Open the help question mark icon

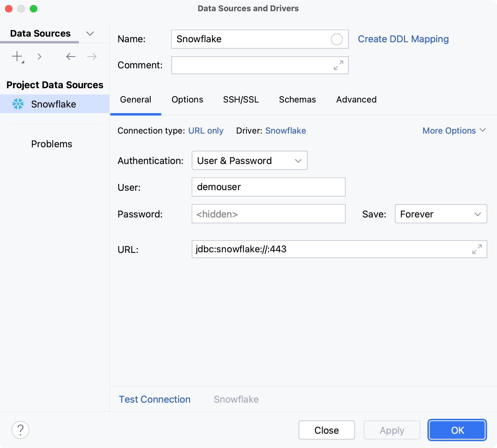(x=21, y=430)
